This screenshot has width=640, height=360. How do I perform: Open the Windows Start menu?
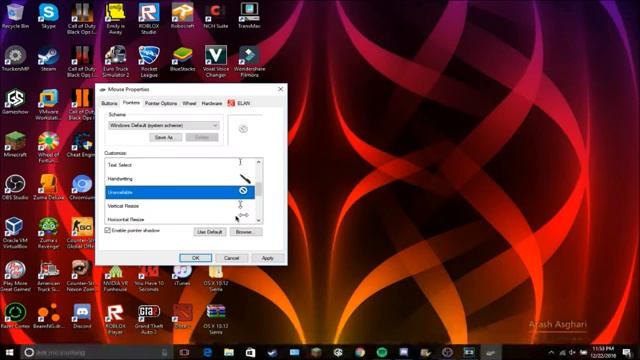click(10, 352)
